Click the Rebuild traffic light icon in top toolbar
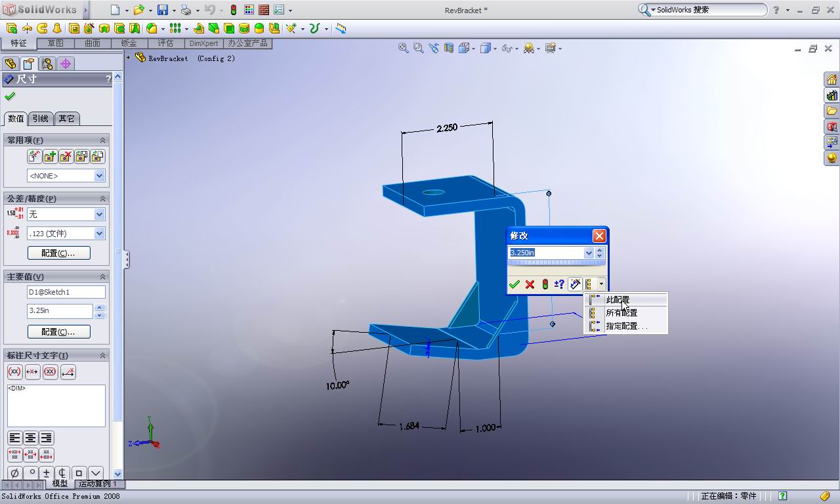Image resolution: width=840 pixels, height=504 pixels. [233, 10]
